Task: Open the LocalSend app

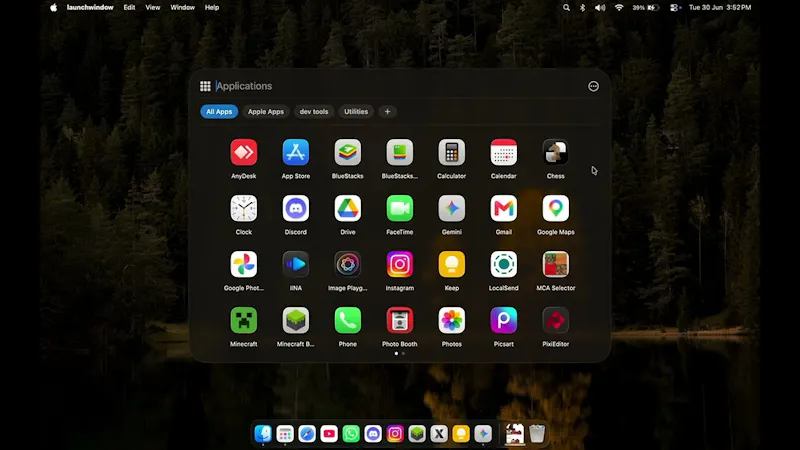Action: pyautogui.click(x=504, y=265)
